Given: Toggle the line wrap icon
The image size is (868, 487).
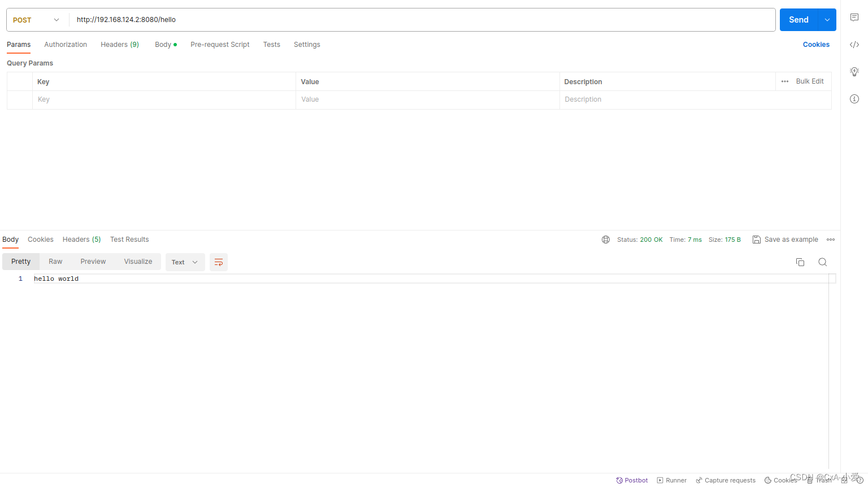Looking at the screenshot, I should [x=219, y=262].
